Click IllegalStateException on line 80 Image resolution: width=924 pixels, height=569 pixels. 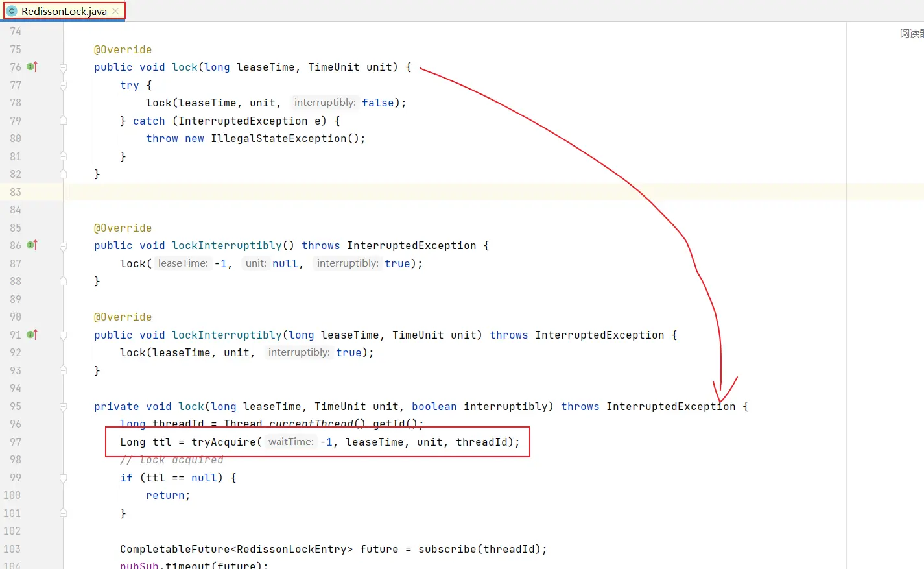[279, 138]
